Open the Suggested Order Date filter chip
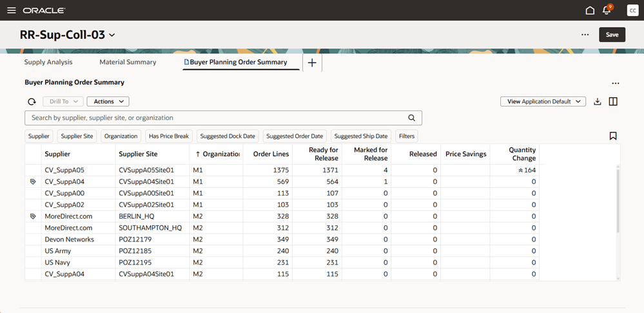This screenshot has width=644, height=313. pyautogui.click(x=295, y=136)
